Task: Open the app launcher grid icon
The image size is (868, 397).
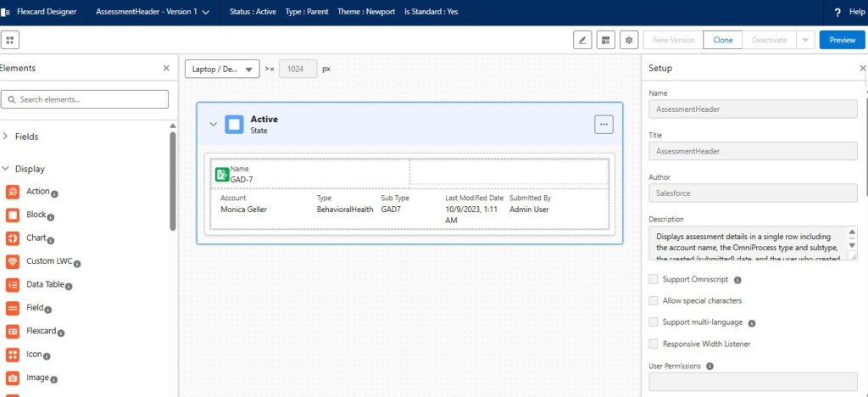Action: [10, 40]
